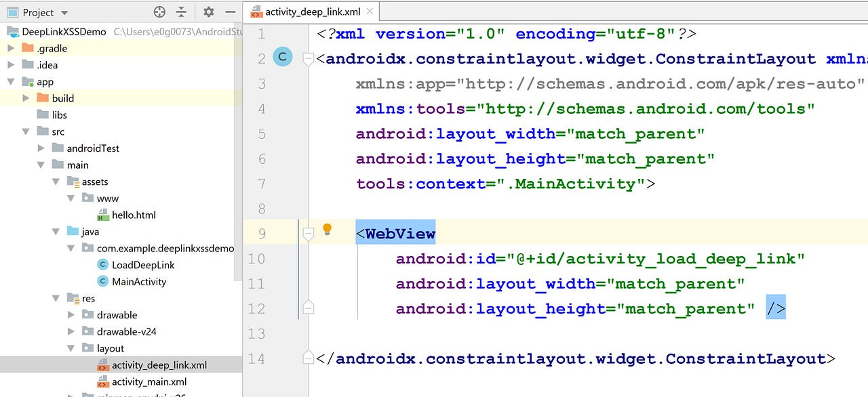Click the settings gear in Project toolbar

coord(208,12)
